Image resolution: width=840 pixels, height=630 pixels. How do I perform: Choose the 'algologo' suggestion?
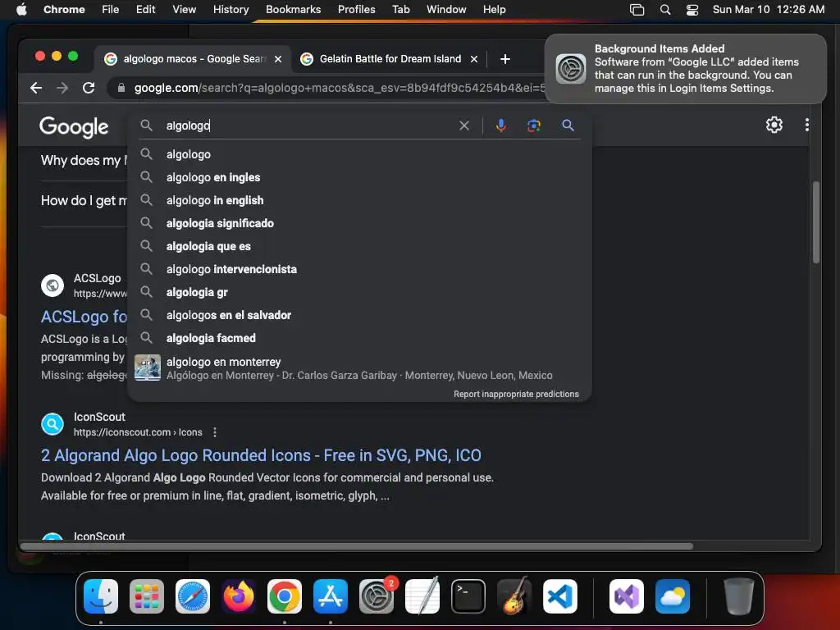[x=359, y=154]
